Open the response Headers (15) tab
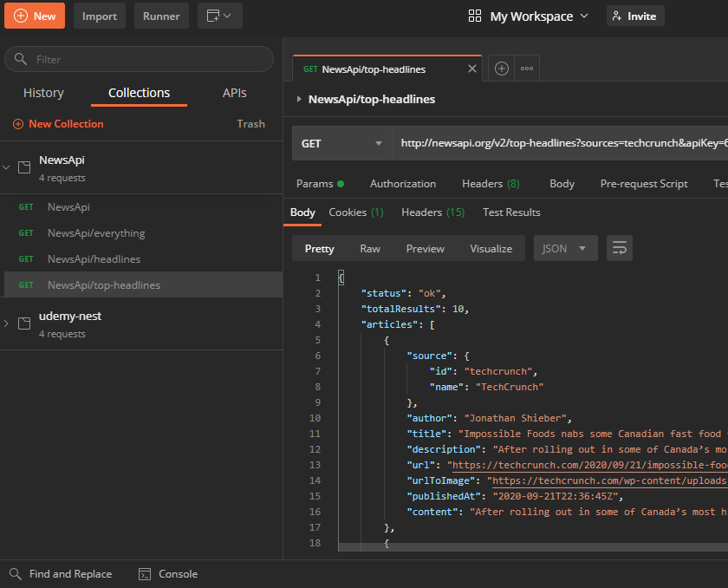Image resolution: width=728 pixels, height=588 pixels. point(432,212)
